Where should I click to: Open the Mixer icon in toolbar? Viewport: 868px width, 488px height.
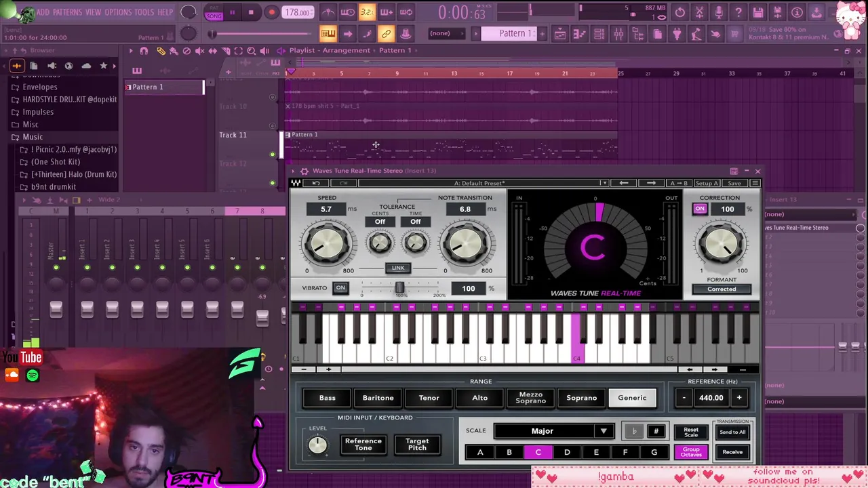[x=618, y=34]
